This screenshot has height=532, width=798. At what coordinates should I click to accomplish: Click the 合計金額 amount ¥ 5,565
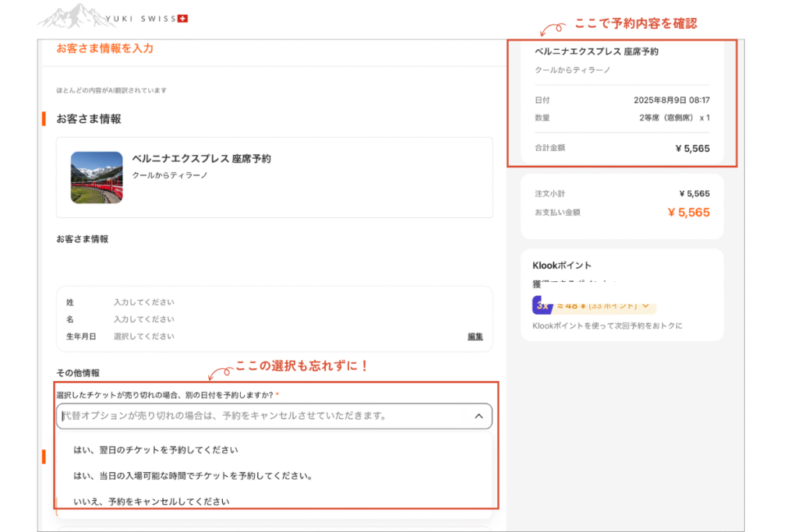pyautogui.click(x=693, y=149)
